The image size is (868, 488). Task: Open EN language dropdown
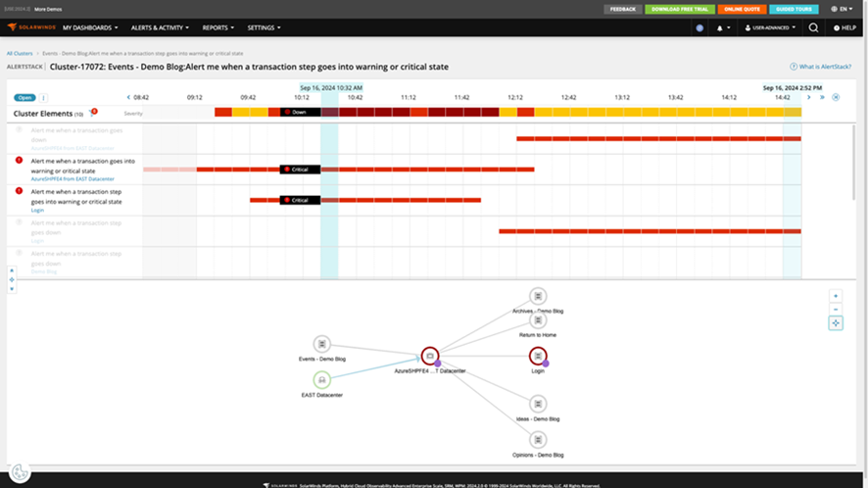click(x=842, y=9)
